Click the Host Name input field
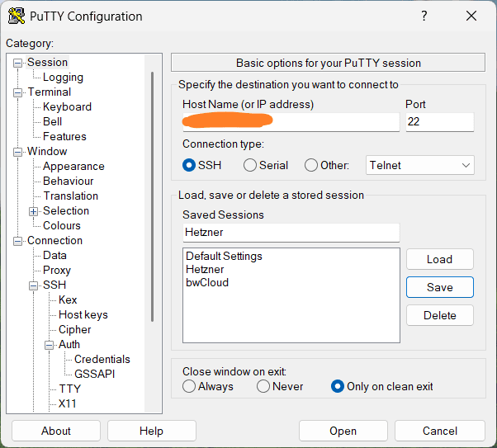 pyautogui.click(x=291, y=122)
